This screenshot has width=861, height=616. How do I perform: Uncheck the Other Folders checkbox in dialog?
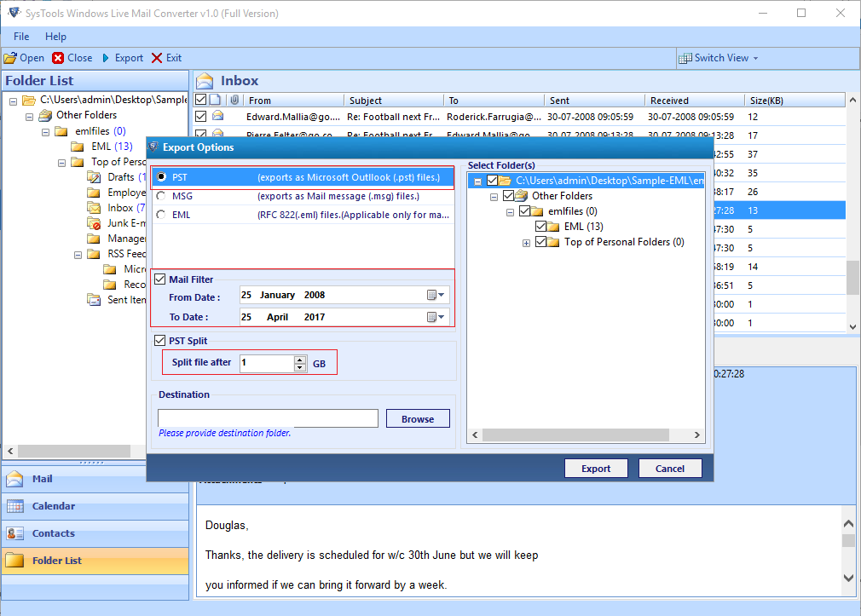(508, 195)
